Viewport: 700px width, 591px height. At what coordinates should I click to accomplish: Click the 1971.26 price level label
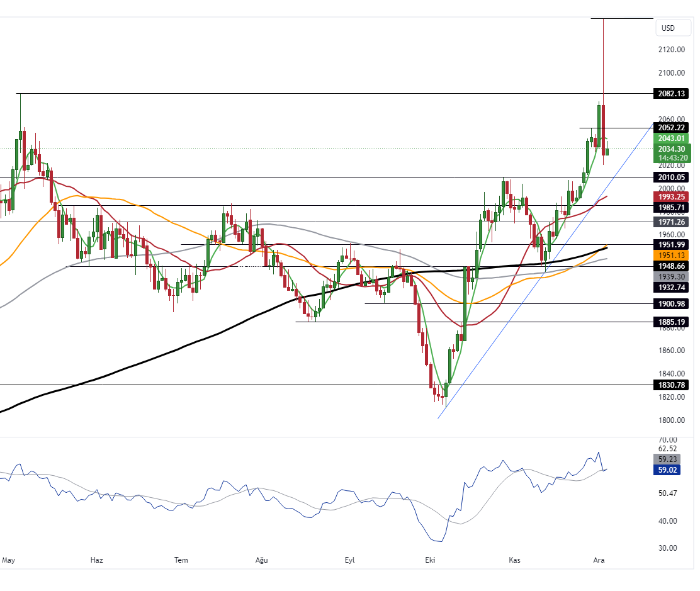(x=671, y=222)
